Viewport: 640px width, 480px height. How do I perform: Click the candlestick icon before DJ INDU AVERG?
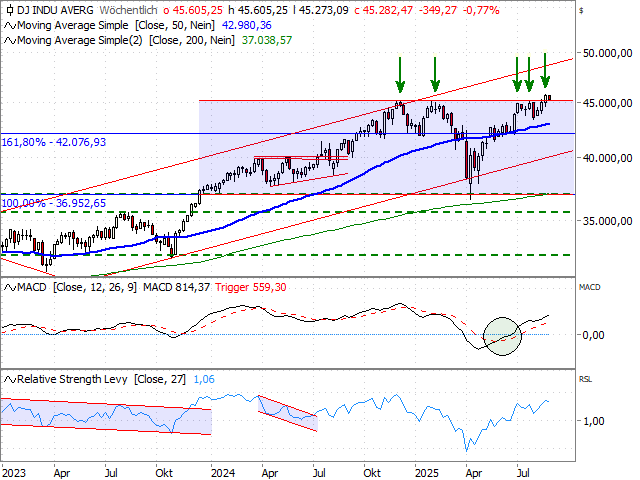pos(9,10)
